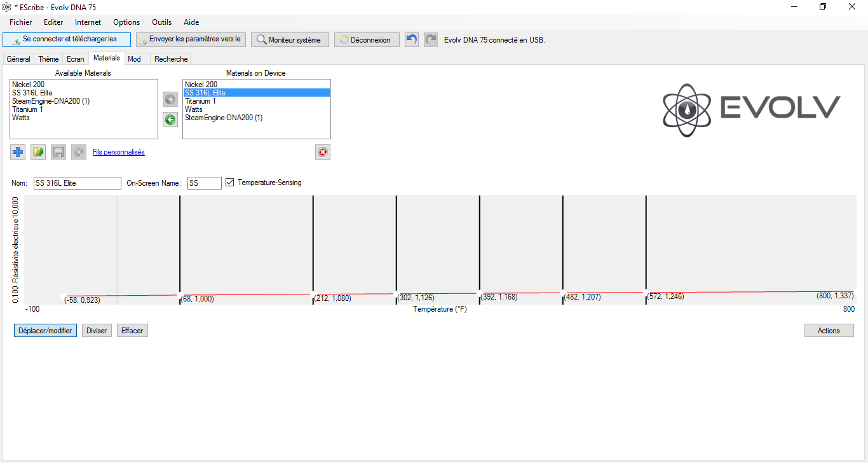Open the Outils menu
Image resolution: width=868 pixels, height=463 pixels.
pos(163,22)
